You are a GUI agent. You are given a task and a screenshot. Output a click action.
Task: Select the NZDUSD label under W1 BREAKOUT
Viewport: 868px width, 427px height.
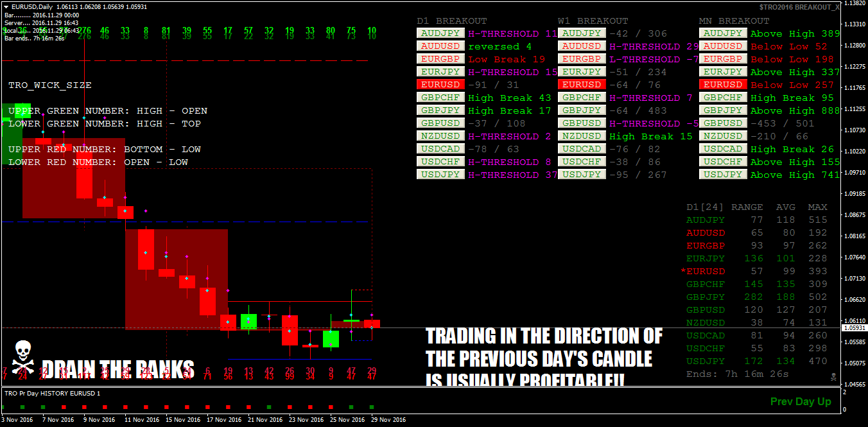582,135
